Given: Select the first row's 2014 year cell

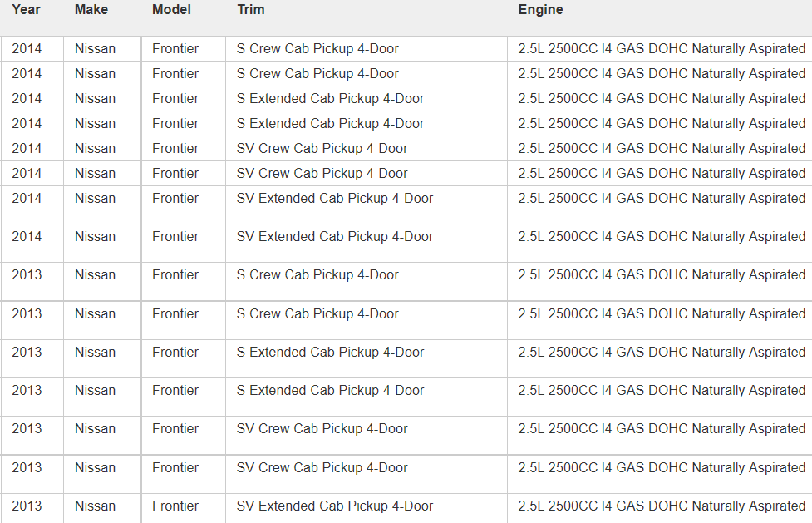Looking at the screenshot, I should tap(27, 49).
